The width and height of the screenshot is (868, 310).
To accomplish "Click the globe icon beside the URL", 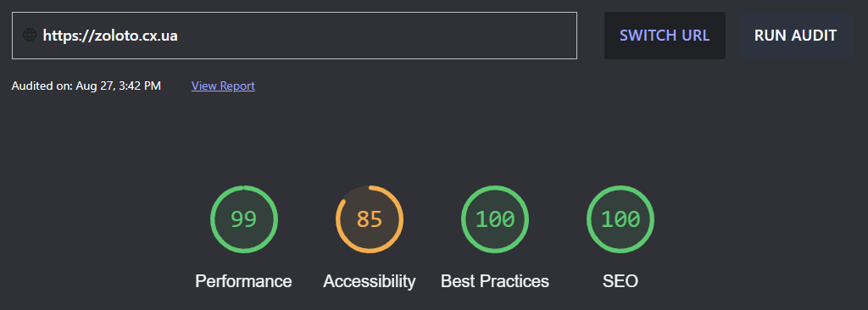I will point(30,36).
